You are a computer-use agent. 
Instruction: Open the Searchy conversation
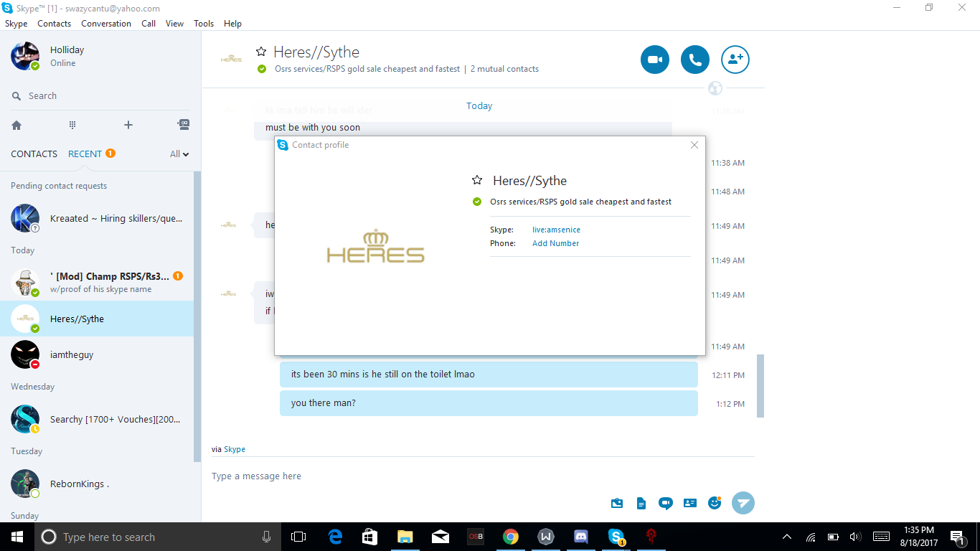coord(97,419)
